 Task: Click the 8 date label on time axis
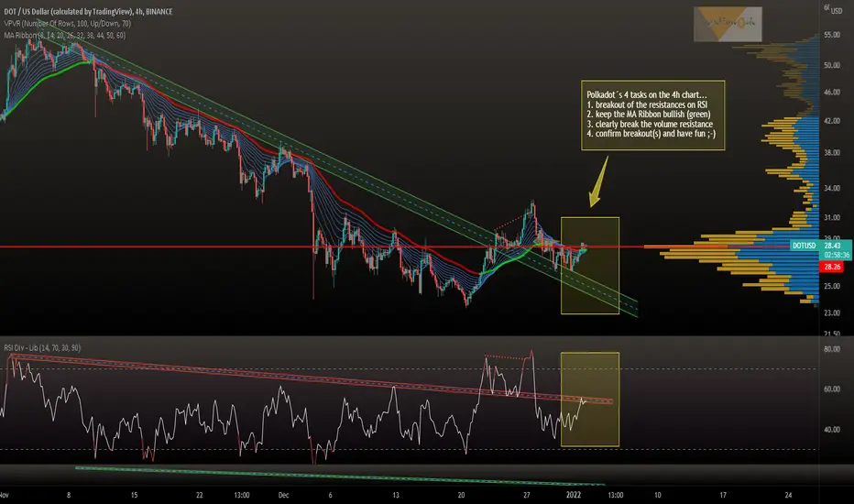tap(69, 495)
